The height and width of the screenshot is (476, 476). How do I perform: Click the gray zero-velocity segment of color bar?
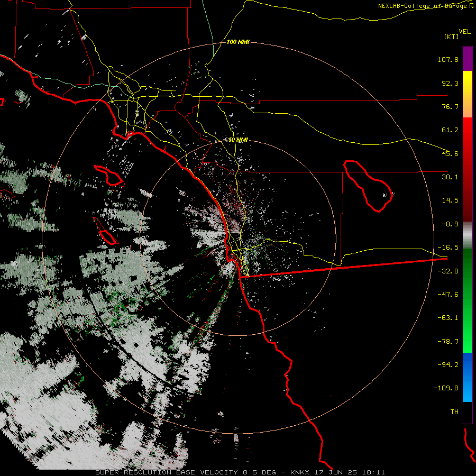(x=467, y=235)
